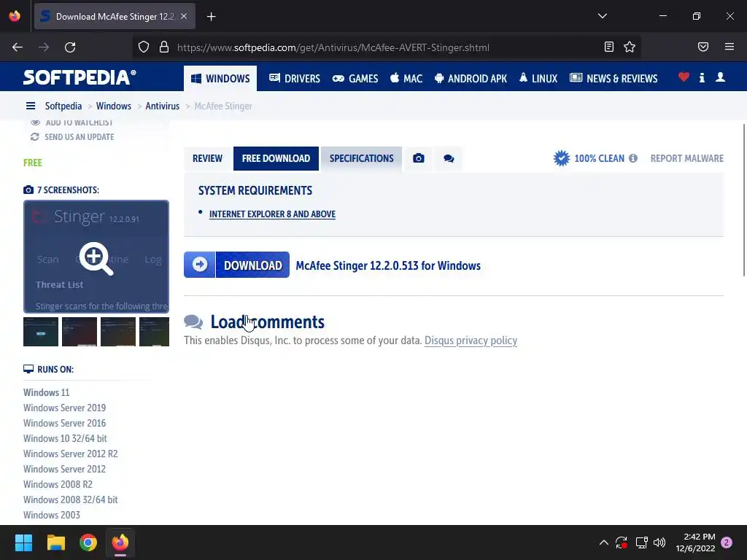Open the Save to Pocket icon
The height and width of the screenshot is (560, 747).
pyautogui.click(x=703, y=47)
